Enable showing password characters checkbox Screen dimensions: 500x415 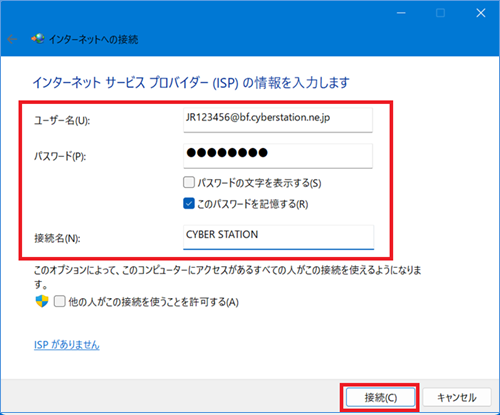pyautogui.click(x=189, y=182)
